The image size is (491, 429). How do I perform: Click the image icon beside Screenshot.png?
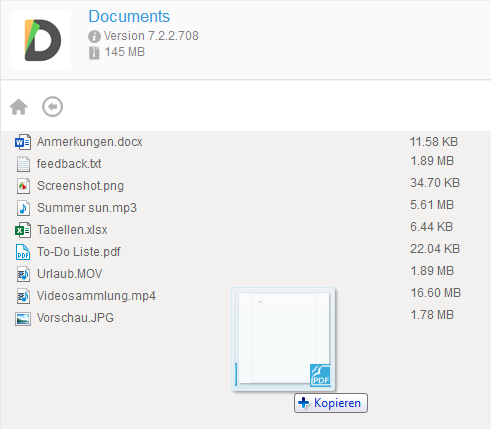(23, 186)
